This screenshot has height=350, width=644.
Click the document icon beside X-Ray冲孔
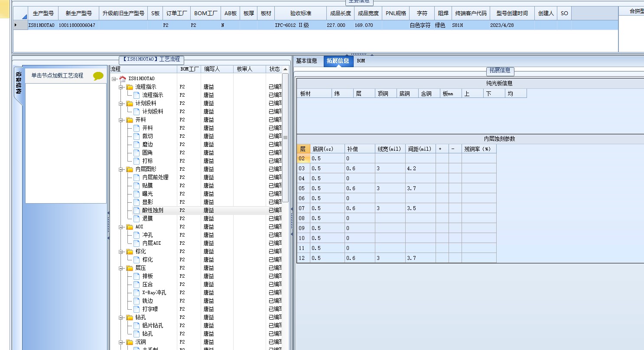tap(137, 292)
